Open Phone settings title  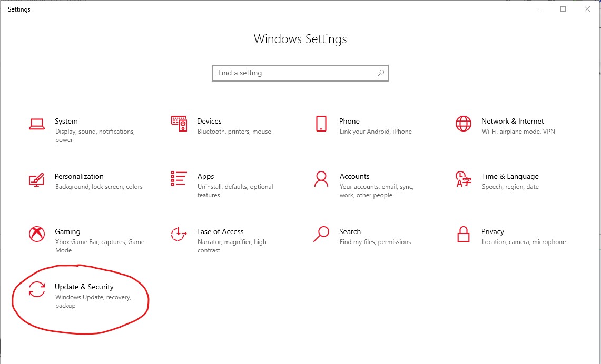[x=350, y=121]
